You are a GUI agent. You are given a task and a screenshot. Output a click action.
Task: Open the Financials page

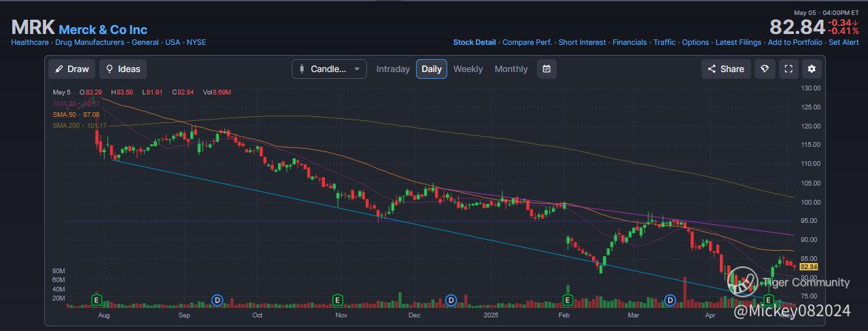coord(629,42)
